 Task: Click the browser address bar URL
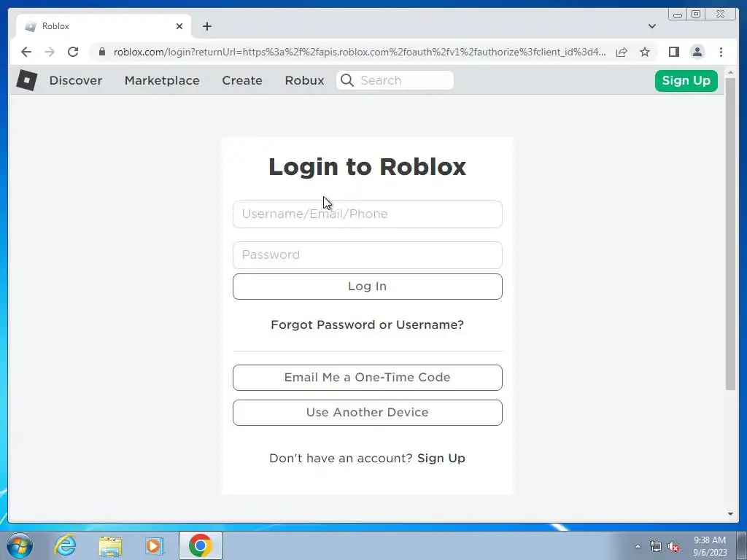(x=360, y=52)
